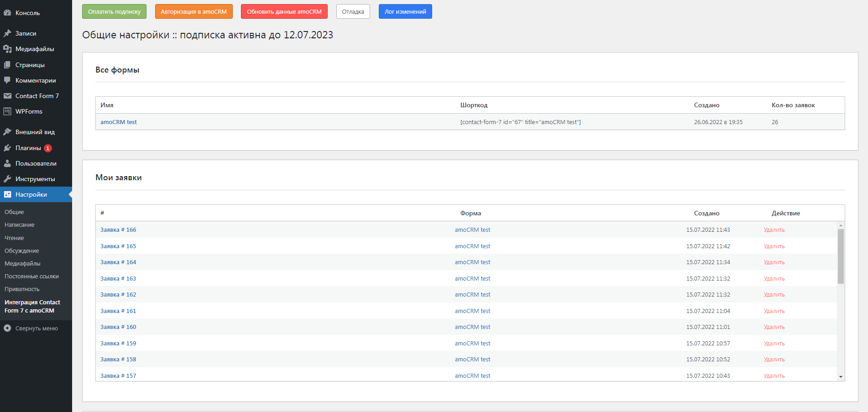The image size is (868, 412).
Task: Click the Пользователи user icon
Action: point(7,163)
